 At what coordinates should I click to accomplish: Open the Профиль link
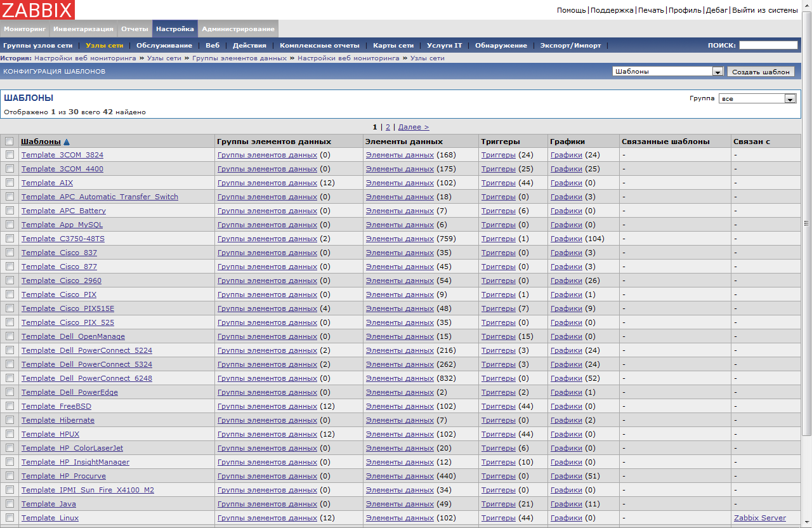(x=685, y=10)
